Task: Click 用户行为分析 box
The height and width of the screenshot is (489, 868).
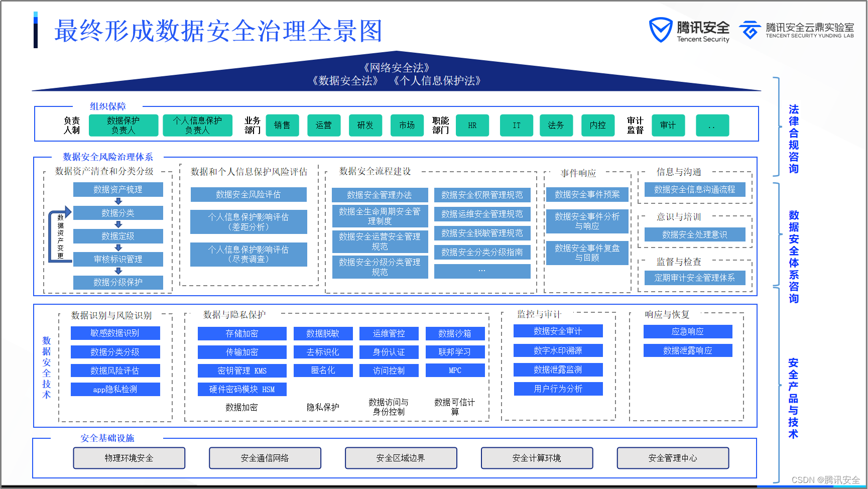Action: tap(558, 389)
